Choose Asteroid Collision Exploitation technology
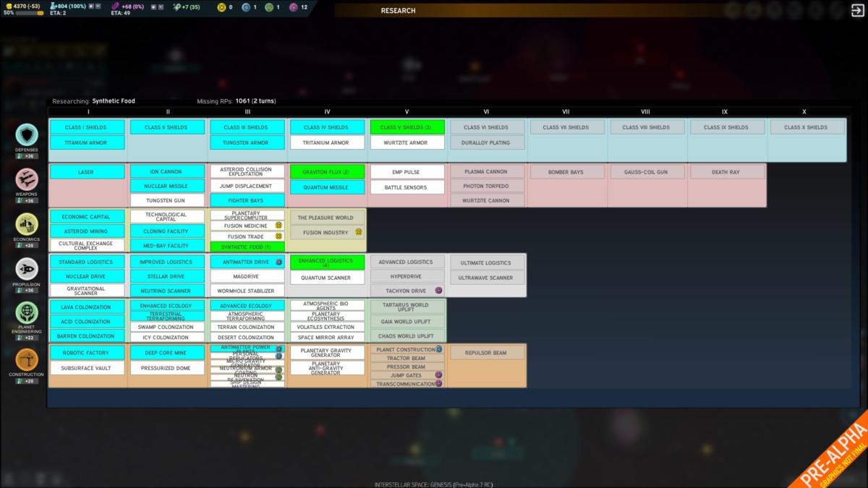This screenshot has height=488, width=868. point(247,172)
